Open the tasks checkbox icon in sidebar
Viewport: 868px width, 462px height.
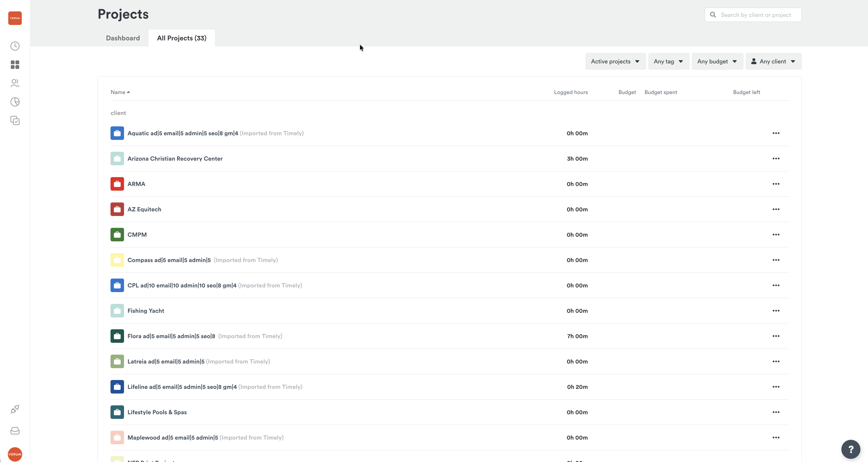pos(15,120)
